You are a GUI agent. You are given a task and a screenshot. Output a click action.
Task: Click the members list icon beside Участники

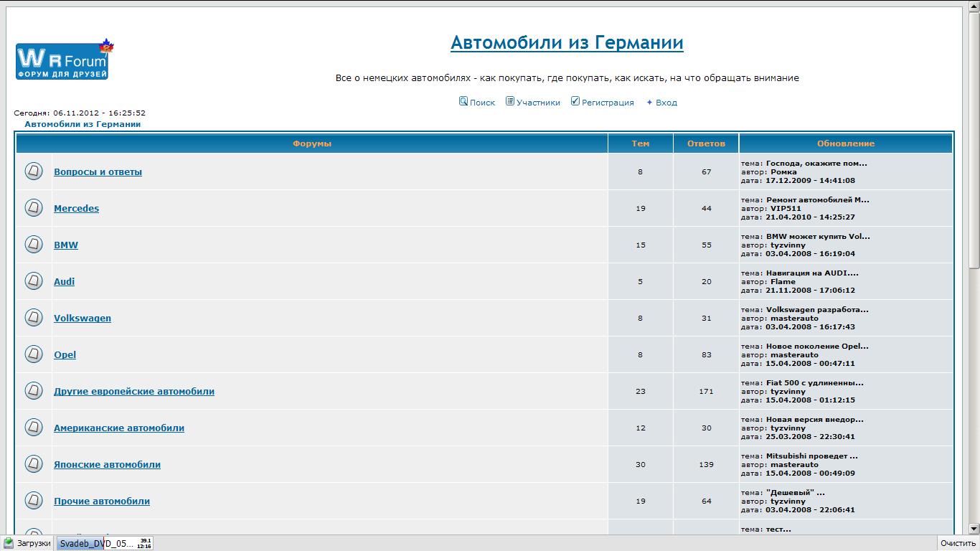pos(510,101)
